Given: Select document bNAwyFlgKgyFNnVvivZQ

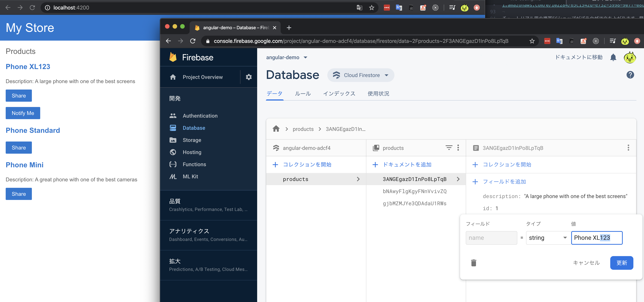Looking at the screenshot, I should [x=415, y=191].
